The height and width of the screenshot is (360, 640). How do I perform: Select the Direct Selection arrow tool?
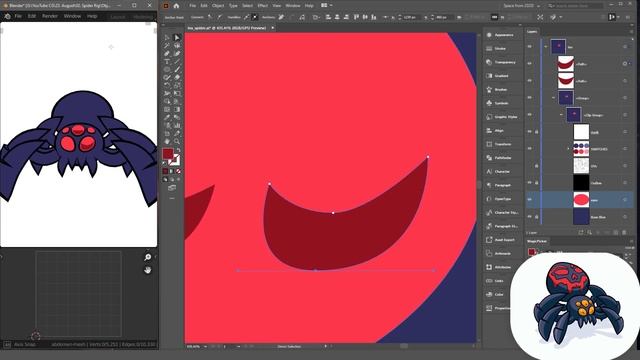pos(177,38)
